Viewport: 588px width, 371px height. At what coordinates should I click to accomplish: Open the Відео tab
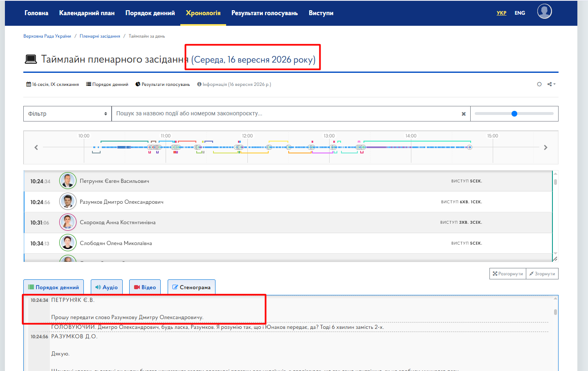tap(145, 287)
